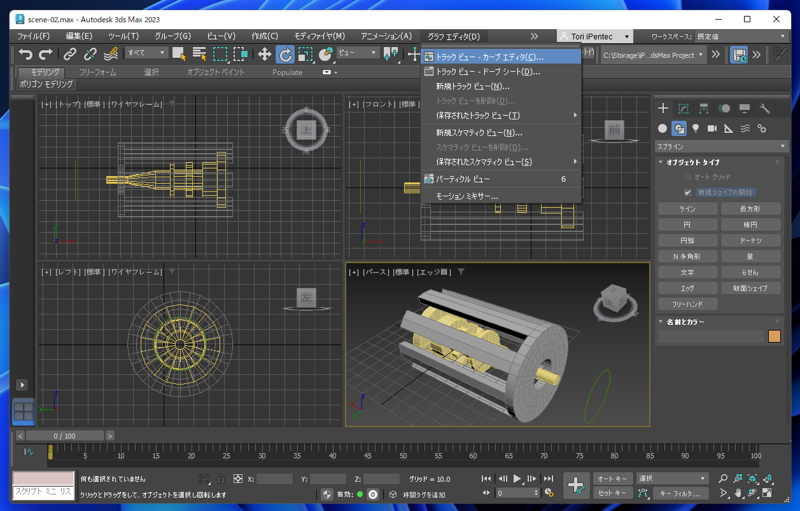This screenshot has width=800, height=511.
Task: Click the ライン shape button
Action: click(x=687, y=209)
